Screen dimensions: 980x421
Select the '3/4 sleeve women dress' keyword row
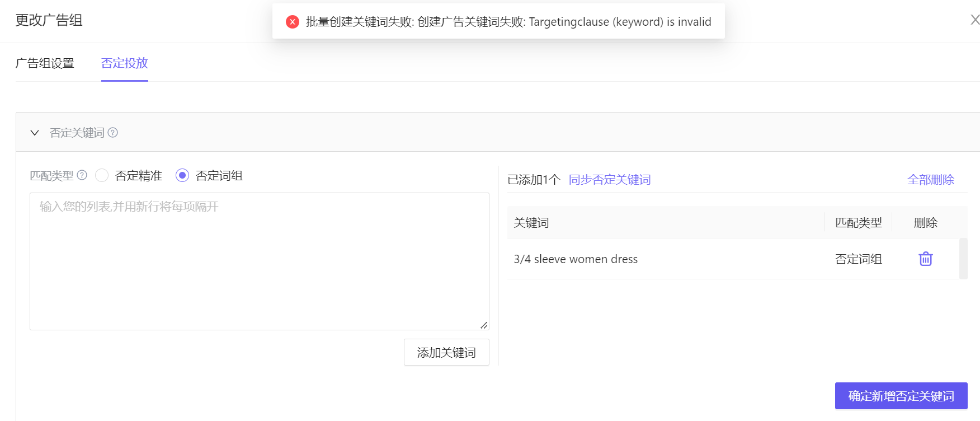point(733,259)
